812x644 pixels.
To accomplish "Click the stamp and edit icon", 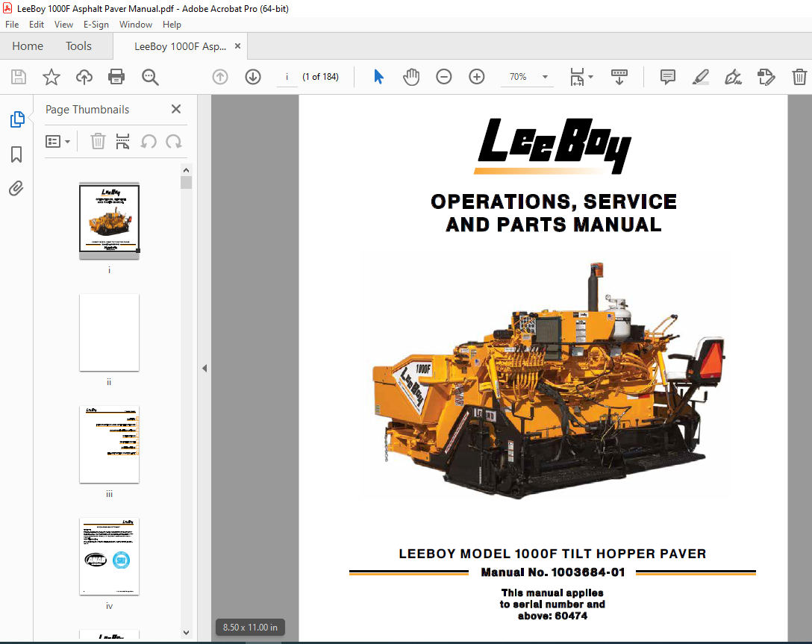I will [766, 77].
